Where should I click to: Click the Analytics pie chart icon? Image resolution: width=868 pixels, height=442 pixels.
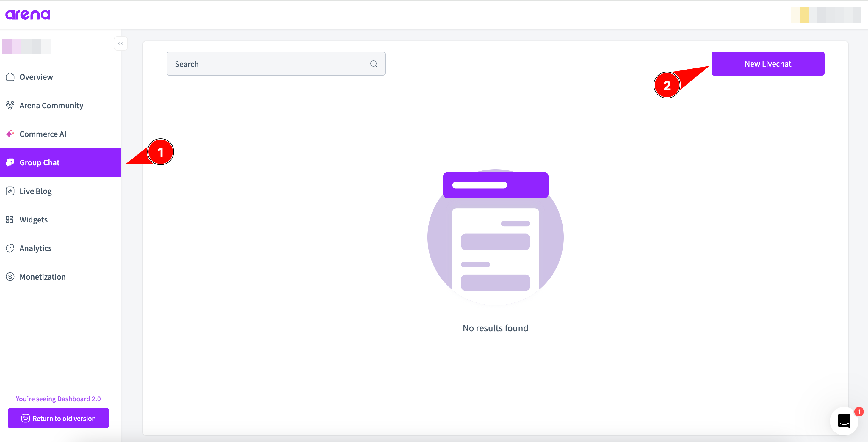coord(10,248)
